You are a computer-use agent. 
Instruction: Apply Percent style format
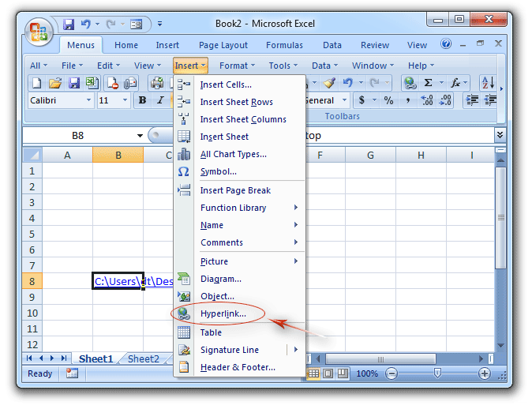[x=388, y=100]
